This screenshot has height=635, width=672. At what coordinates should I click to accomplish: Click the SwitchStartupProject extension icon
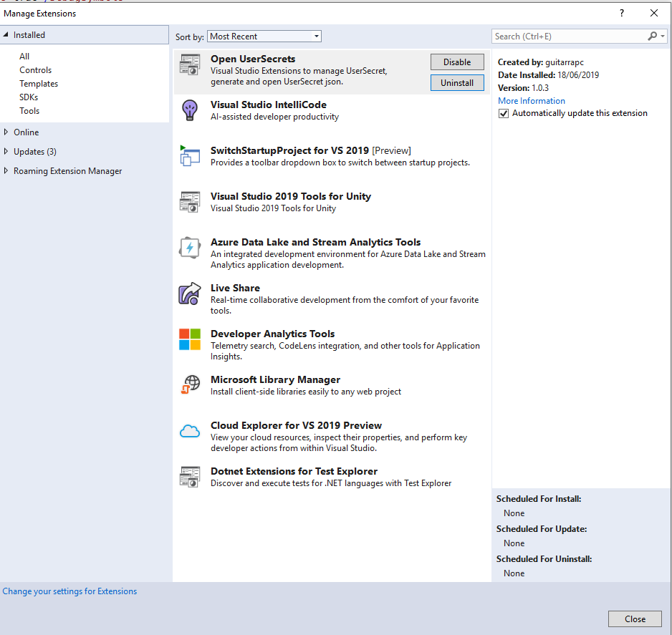point(189,156)
